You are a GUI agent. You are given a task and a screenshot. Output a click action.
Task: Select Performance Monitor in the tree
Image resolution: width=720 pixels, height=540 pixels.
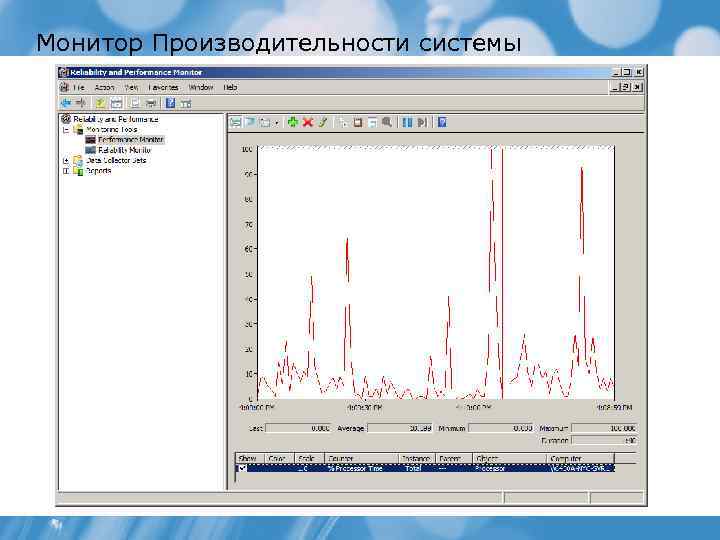point(131,140)
